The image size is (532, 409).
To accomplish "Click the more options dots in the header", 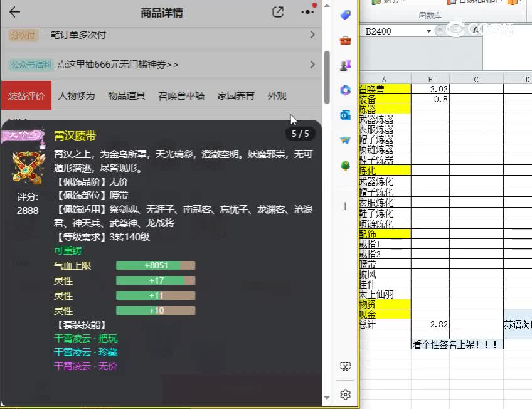I will coord(307,12).
